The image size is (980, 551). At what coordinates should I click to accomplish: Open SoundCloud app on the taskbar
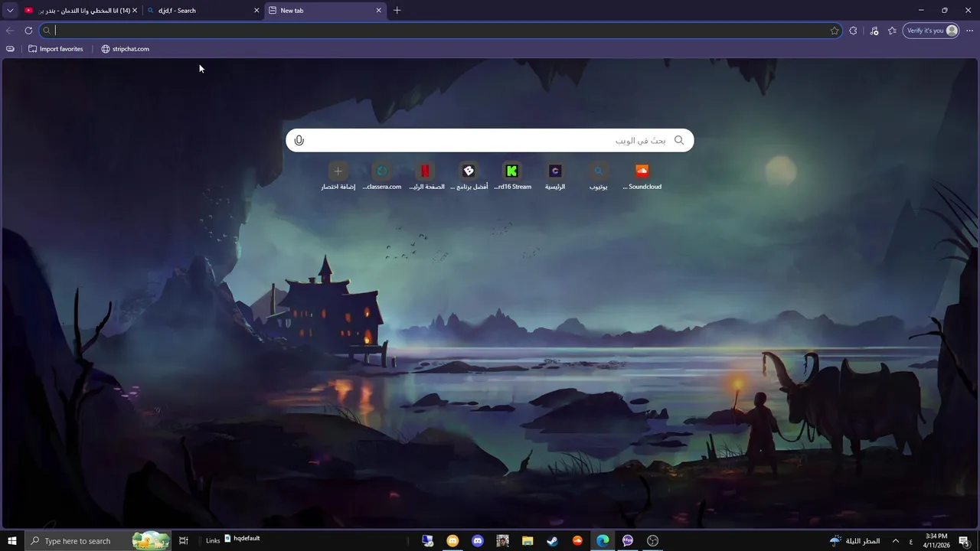click(577, 541)
